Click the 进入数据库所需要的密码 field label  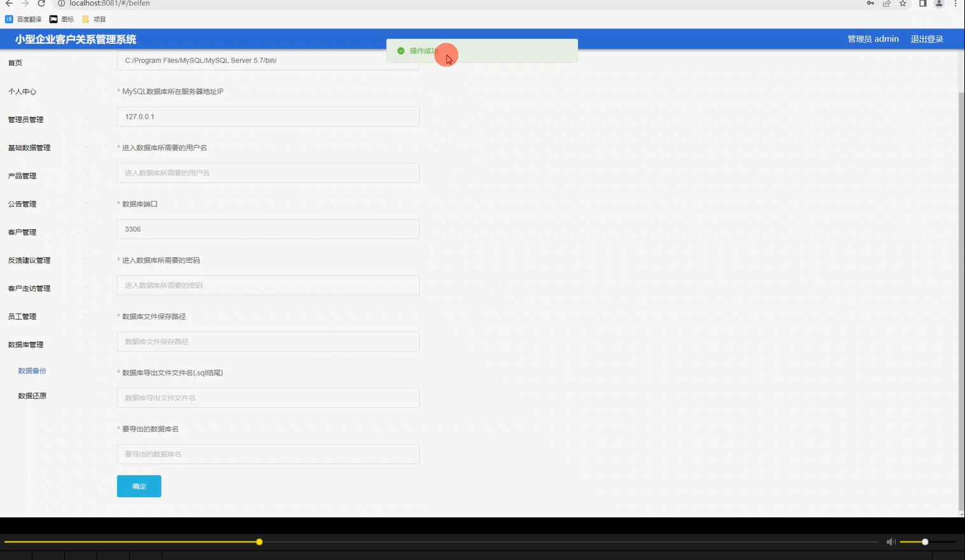tap(161, 260)
